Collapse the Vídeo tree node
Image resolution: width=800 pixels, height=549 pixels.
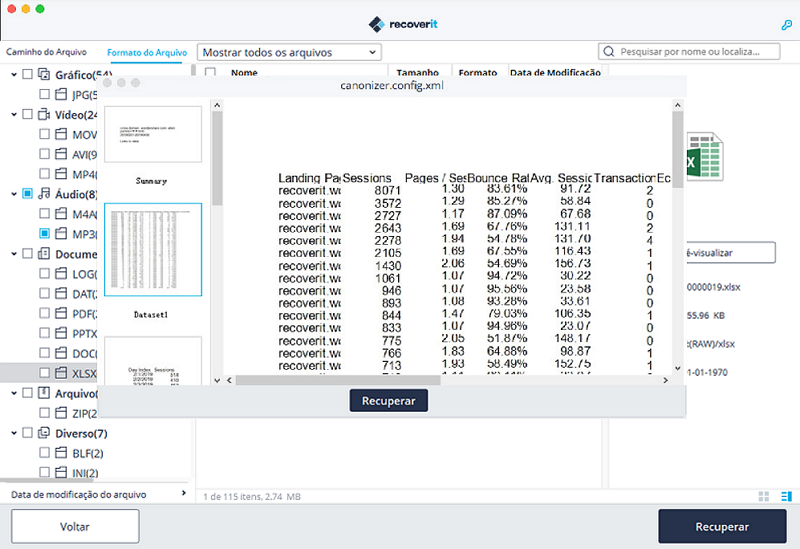coord(14,114)
